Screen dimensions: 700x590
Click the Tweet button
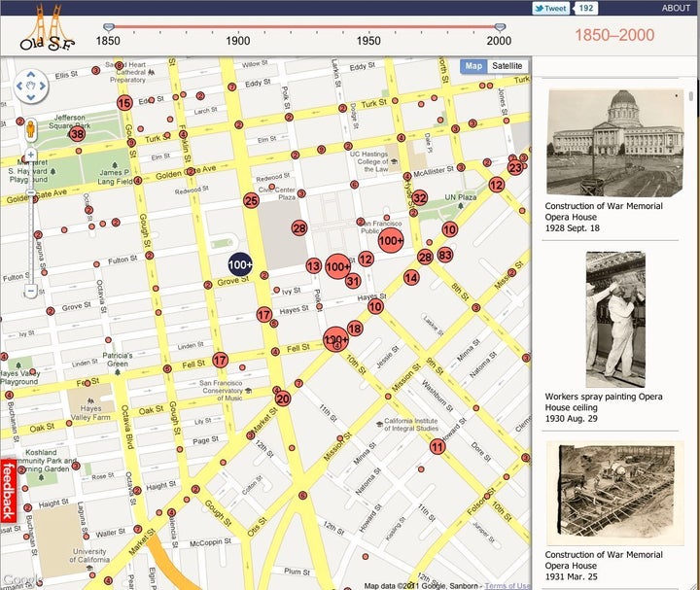[x=551, y=8]
